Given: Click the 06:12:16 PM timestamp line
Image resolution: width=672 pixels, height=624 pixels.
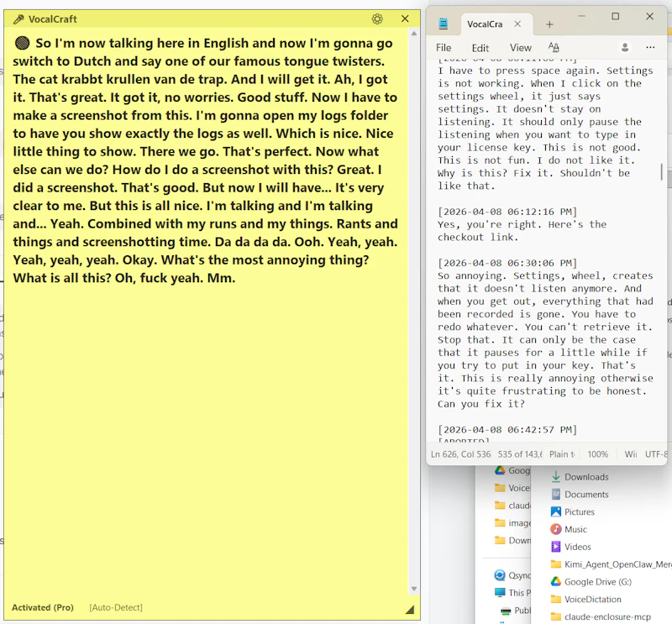Looking at the screenshot, I should [x=507, y=212].
